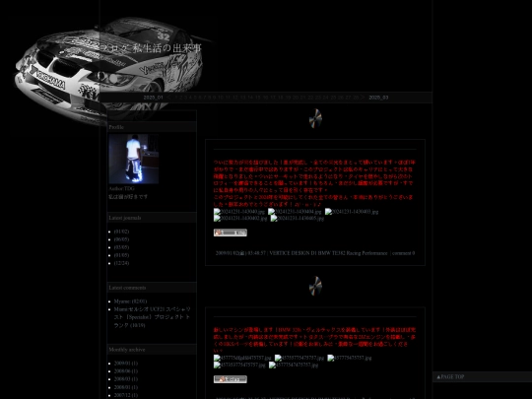This screenshot has width=532, height=399.
Task: Jump to PAGE TOP
Action: pos(450,376)
